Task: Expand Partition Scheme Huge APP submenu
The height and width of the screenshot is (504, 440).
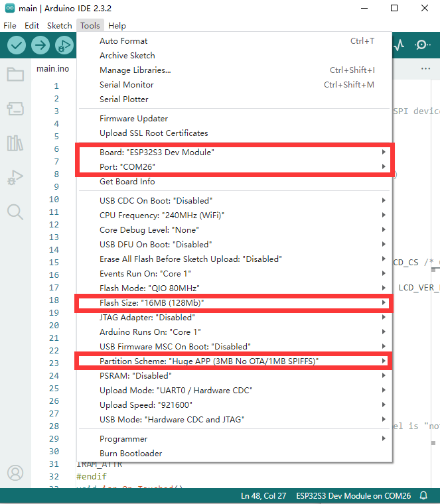Action: pyautogui.click(x=234, y=361)
